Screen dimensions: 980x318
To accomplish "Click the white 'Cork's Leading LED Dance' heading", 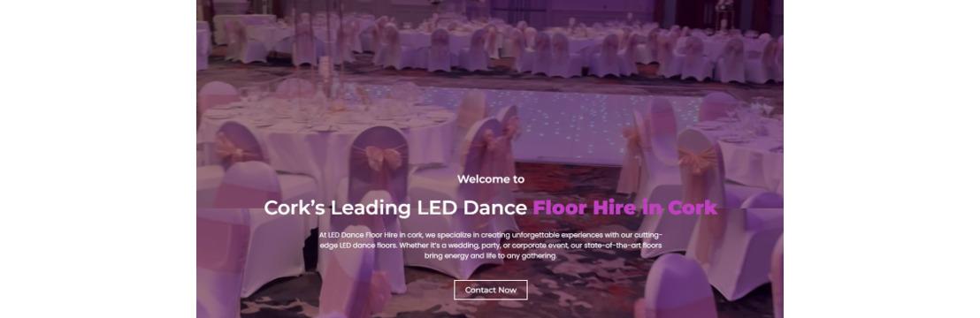I will [x=395, y=208].
